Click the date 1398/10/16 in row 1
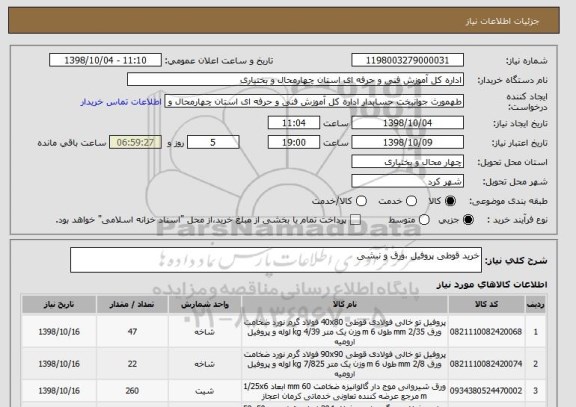Screen dimensions: 576x407 pos(59,332)
